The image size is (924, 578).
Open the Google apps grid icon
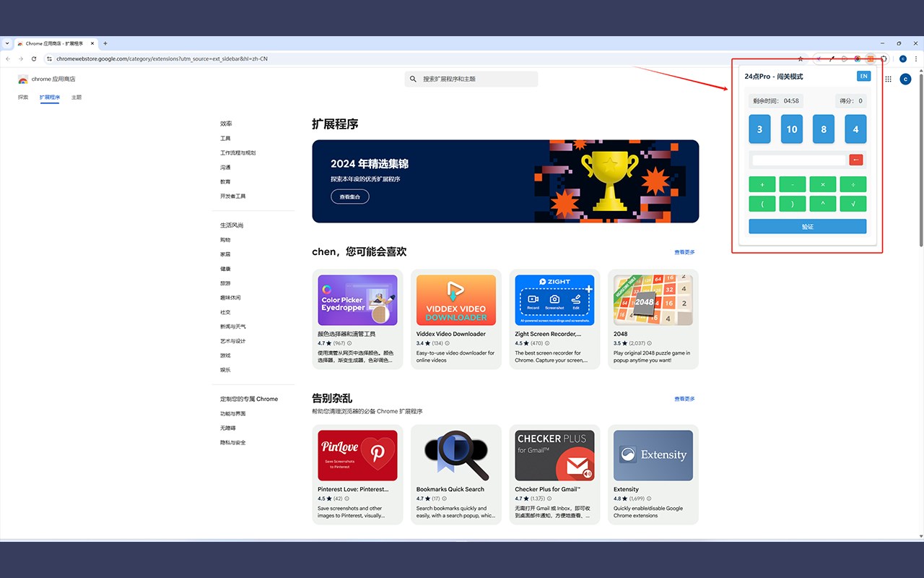[888, 79]
